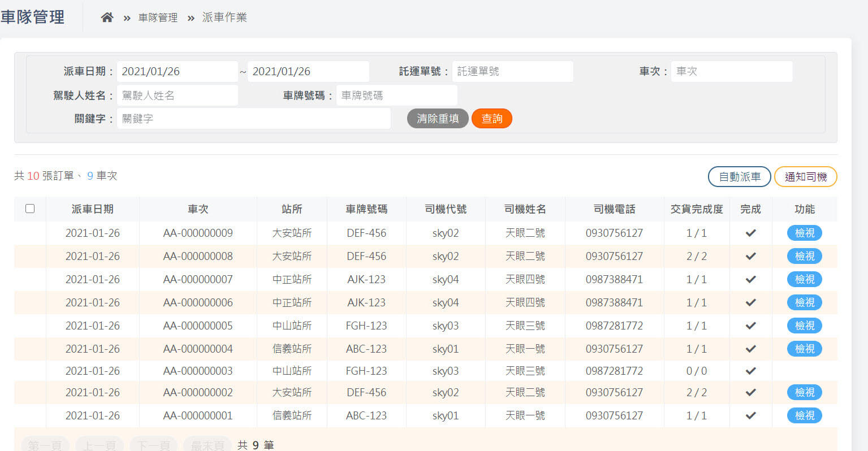This screenshot has height=451, width=868.
Task: Toggle the select-all checkbox in table header
Action: (30, 209)
